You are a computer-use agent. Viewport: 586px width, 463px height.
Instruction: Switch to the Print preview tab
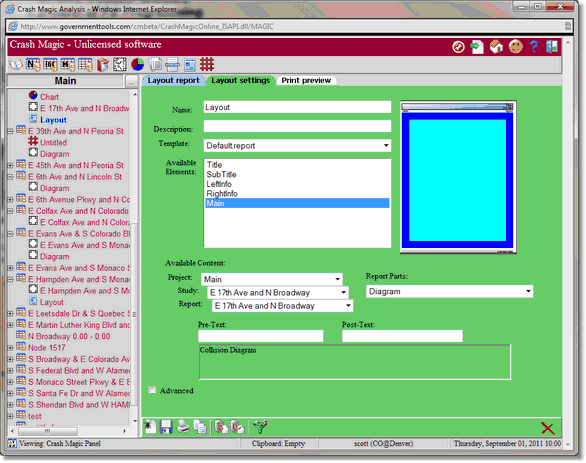[x=306, y=80]
